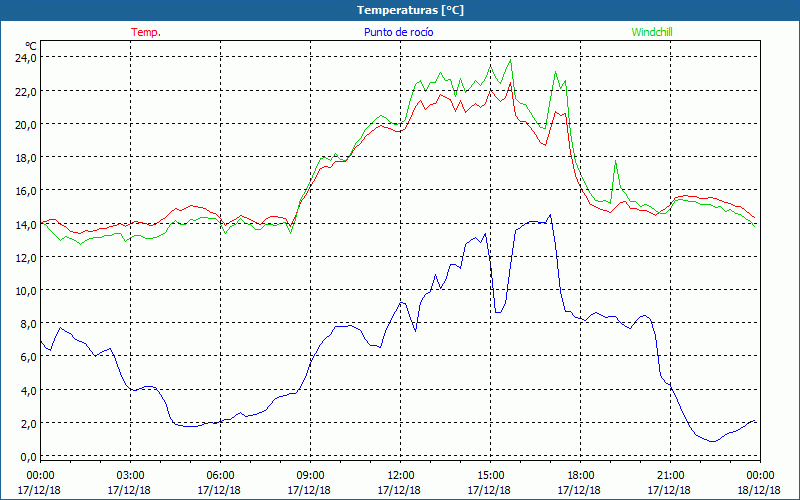
Task: Click the '17/12/18' date beneath '12:00'
Action: click(399, 490)
